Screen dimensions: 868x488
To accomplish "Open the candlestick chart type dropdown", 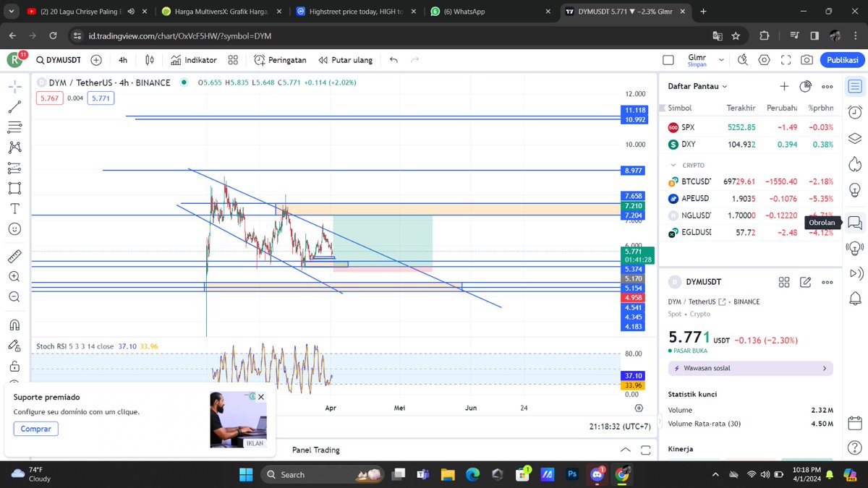I will [x=150, y=60].
